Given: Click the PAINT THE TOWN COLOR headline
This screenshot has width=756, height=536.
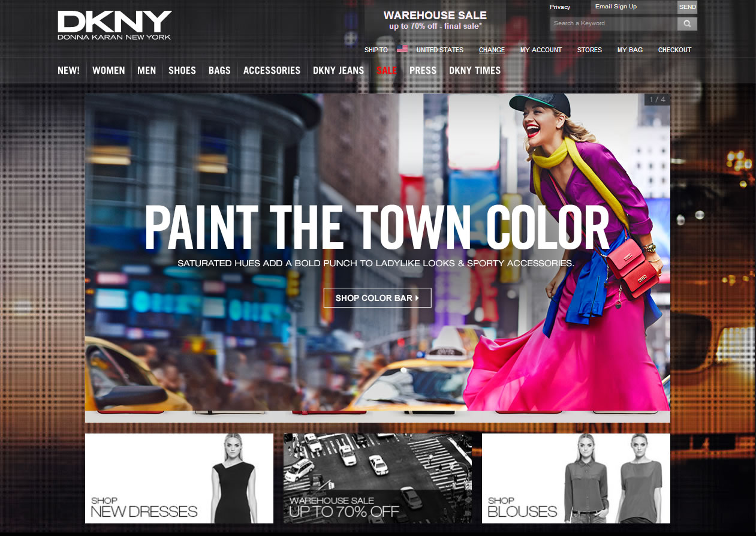Looking at the screenshot, I should coord(377,227).
